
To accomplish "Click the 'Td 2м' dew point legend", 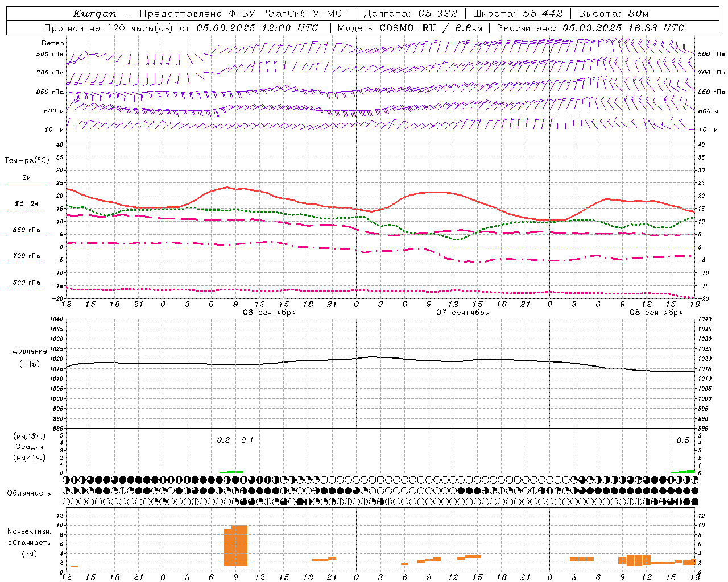I will [26, 203].
